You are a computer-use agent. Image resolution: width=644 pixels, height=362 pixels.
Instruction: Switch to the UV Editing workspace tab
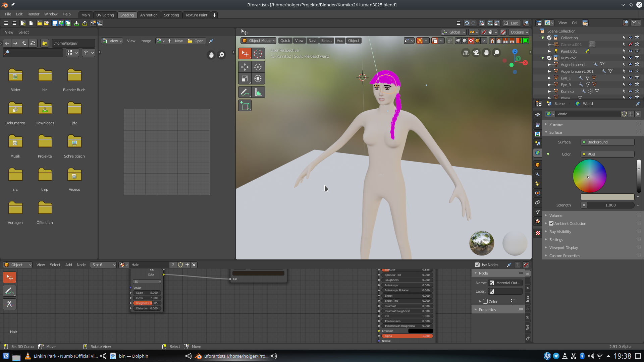point(105,15)
